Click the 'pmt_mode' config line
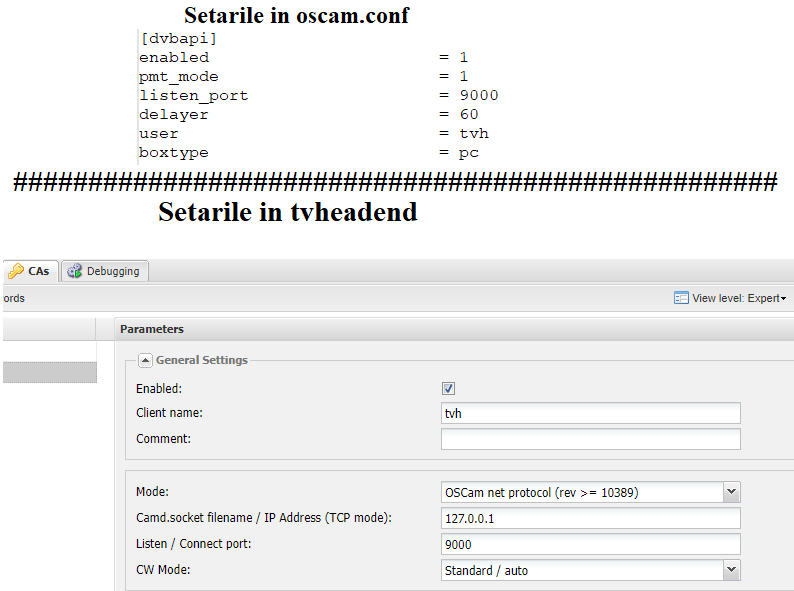Screen dimensions: 794x591 [304, 76]
